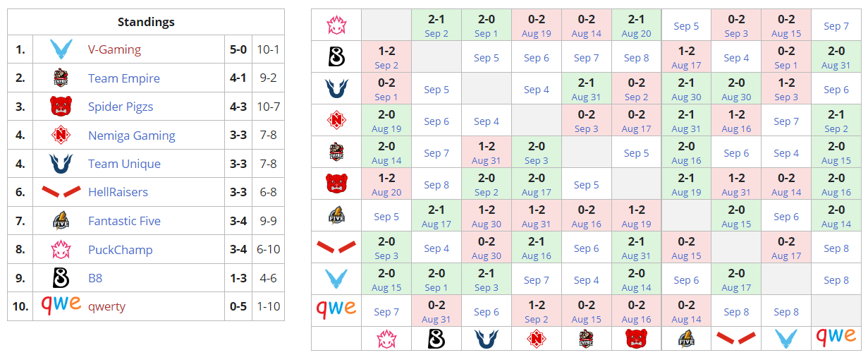Click the Fantastic Five logo in standings
Image resolution: width=868 pixels, height=355 pixels.
coord(61,221)
